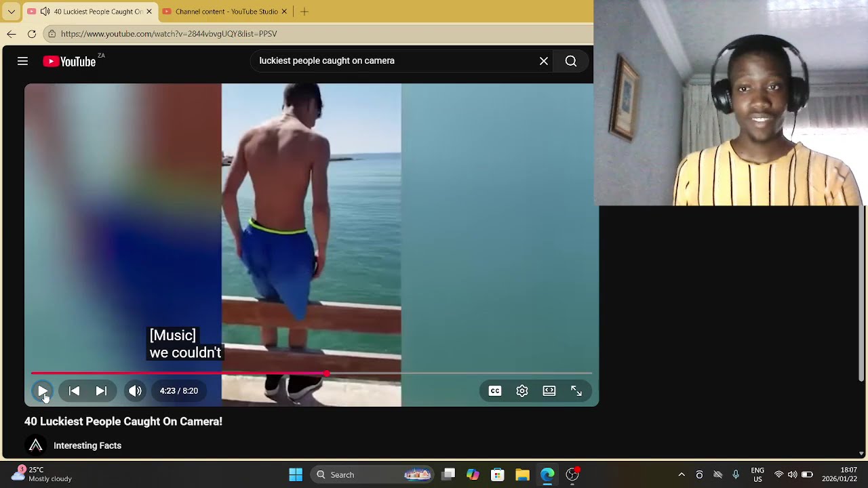
Task: Open the ENG US language switcher
Action: 757,474
